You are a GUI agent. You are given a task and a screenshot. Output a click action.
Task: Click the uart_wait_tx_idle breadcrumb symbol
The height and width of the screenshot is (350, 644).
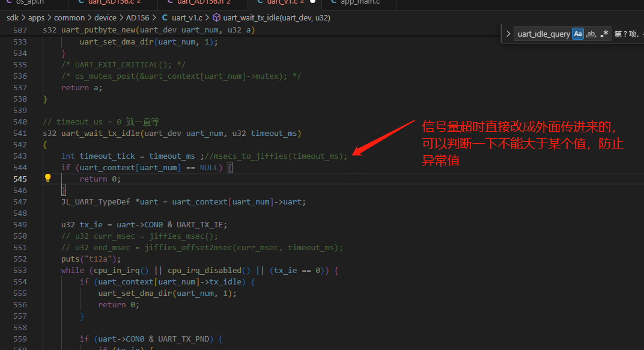276,17
